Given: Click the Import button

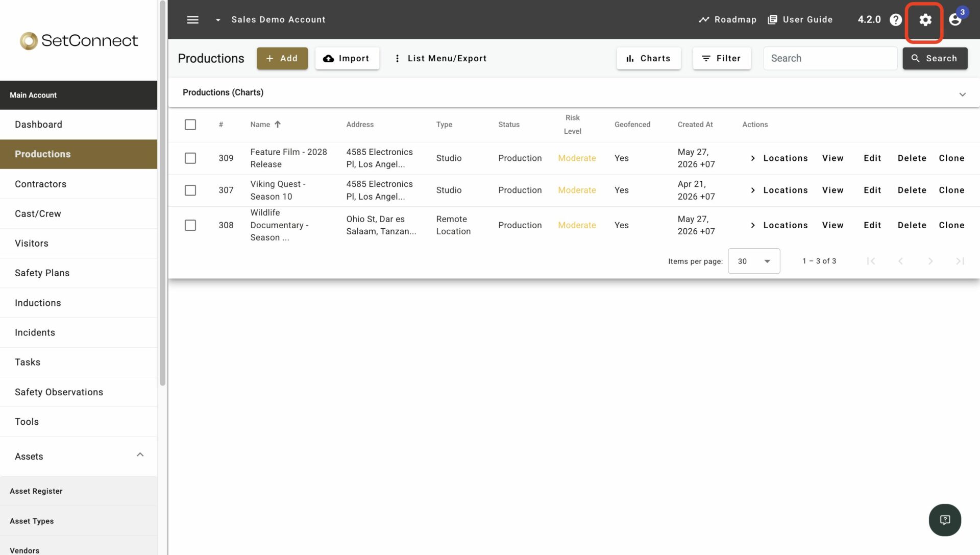Looking at the screenshot, I should coord(347,58).
